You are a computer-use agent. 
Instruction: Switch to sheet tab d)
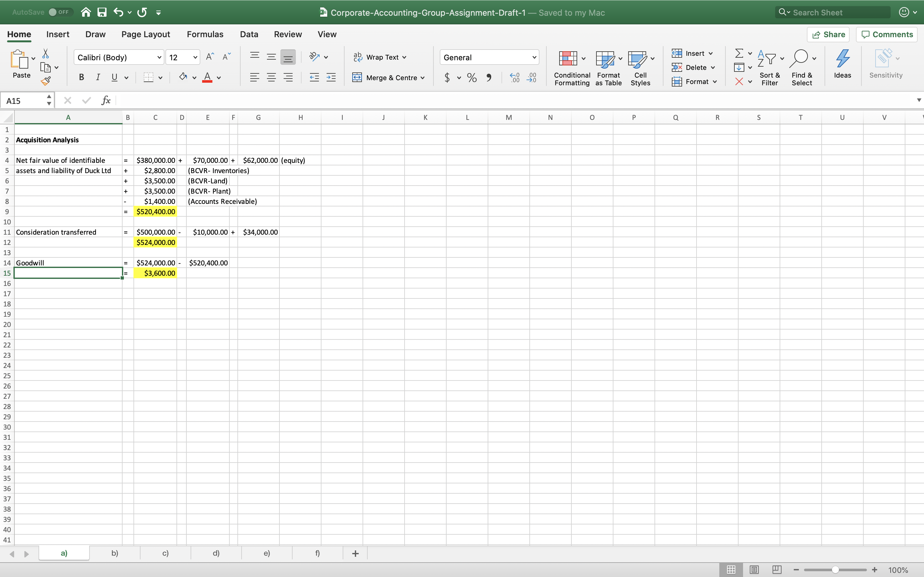coord(215,553)
